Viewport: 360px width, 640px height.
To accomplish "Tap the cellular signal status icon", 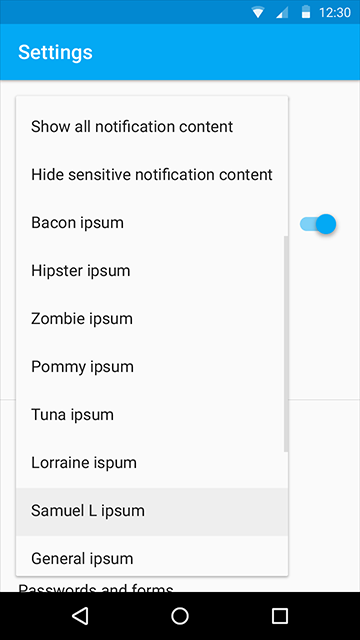I will pos(282,13).
